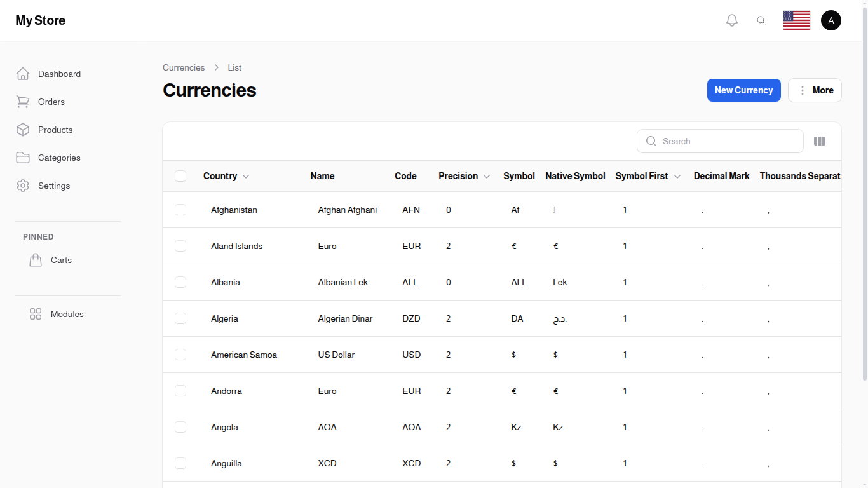868x488 pixels.
Task: Toggle Country column sort order
Action: [x=245, y=176]
